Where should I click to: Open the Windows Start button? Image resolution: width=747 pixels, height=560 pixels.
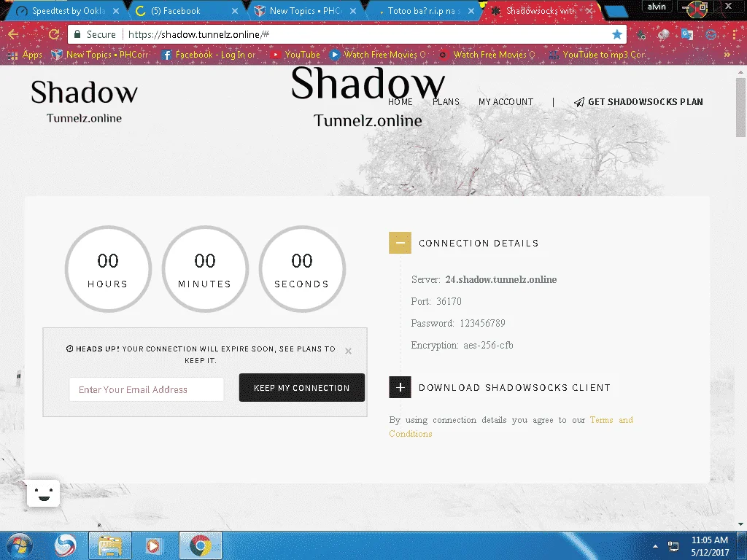point(20,545)
